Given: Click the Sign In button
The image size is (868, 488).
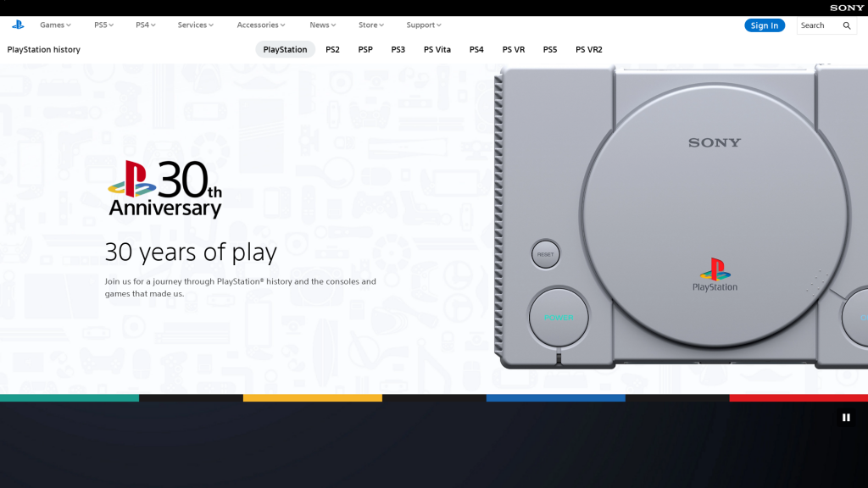Looking at the screenshot, I should (x=765, y=25).
